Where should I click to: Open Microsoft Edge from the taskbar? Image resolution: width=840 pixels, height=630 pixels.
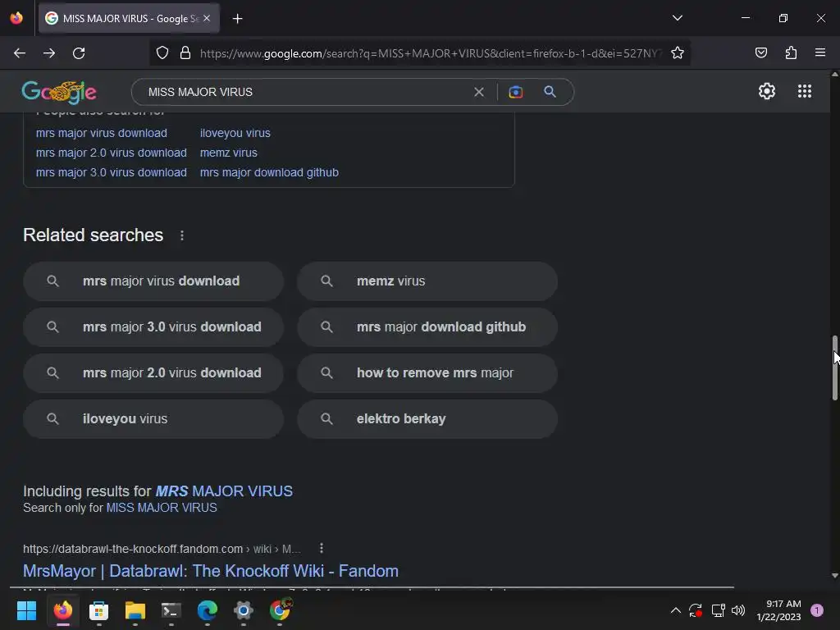(208, 610)
